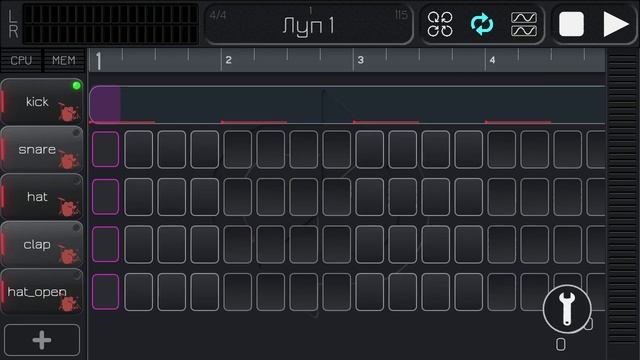Click the drum kit icon on hat

(x=68, y=207)
